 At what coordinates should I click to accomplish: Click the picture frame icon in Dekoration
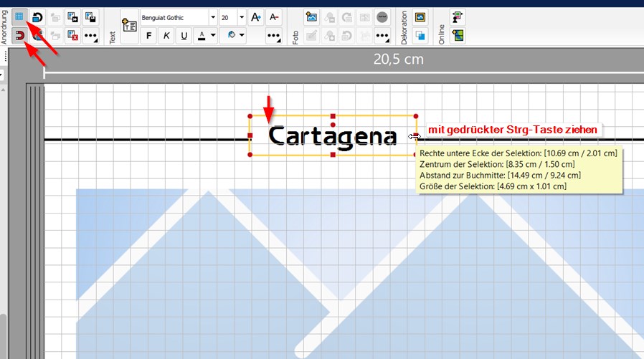click(420, 16)
